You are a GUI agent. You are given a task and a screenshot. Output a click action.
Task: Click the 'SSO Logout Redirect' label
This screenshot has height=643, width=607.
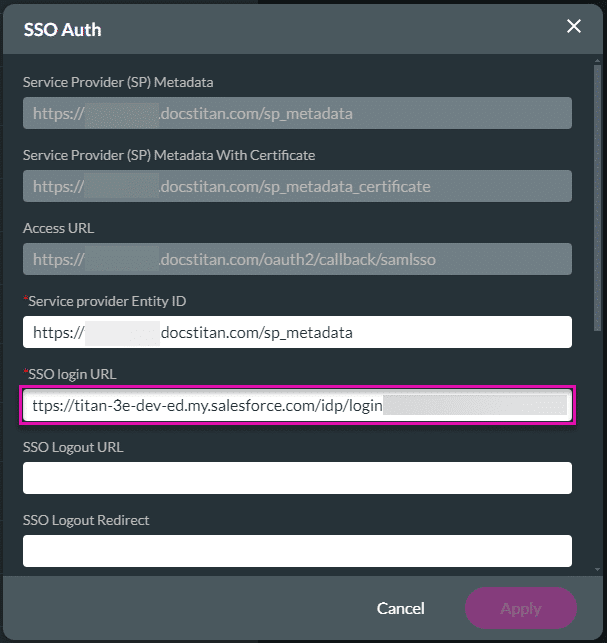[x=86, y=520]
